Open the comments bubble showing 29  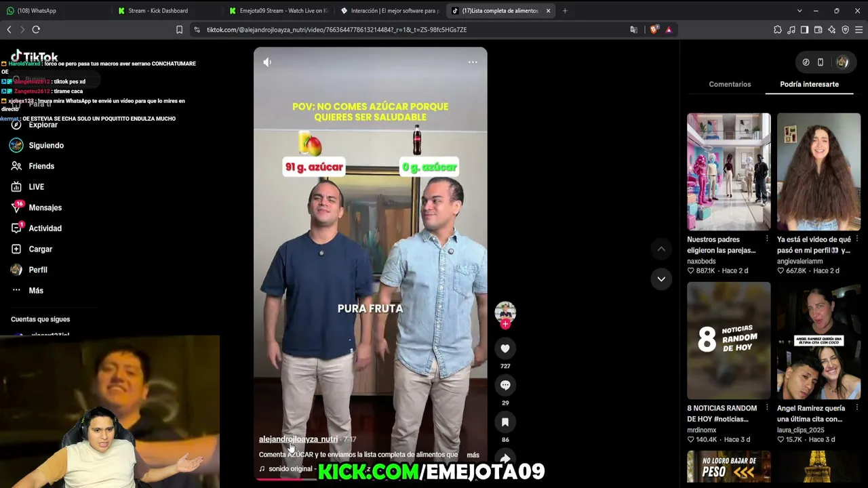[505, 385]
